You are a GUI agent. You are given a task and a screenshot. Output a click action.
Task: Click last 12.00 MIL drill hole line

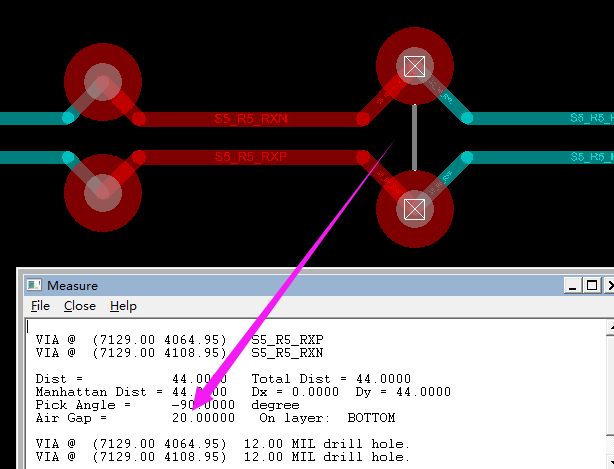pos(222,456)
